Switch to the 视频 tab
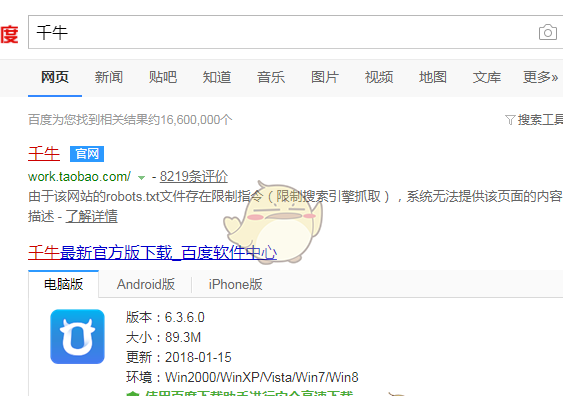The height and width of the screenshot is (396, 563). click(379, 77)
